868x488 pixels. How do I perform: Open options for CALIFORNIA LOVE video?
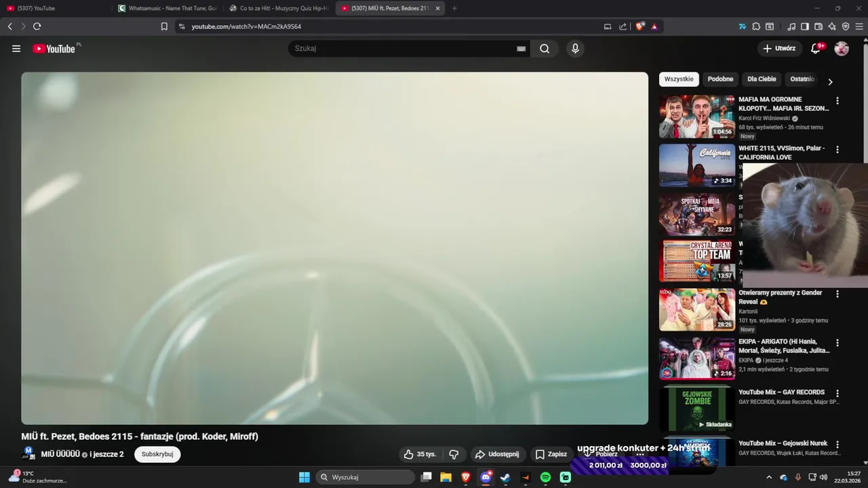pyautogui.click(x=837, y=149)
